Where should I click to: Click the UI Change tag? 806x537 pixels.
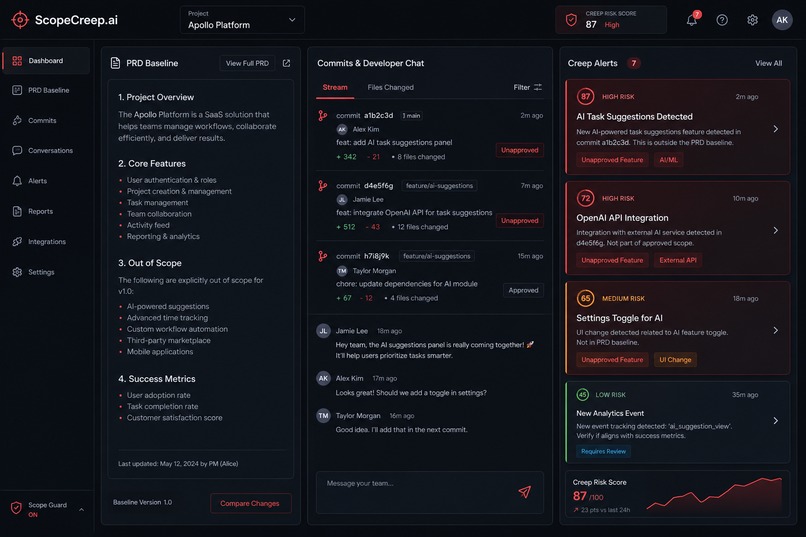pyautogui.click(x=675, y=360)
